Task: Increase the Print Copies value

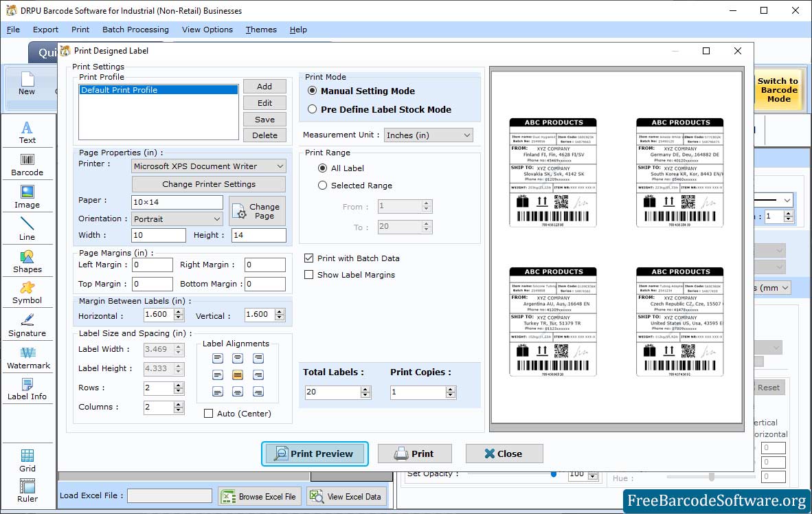Action: [451, 389]
